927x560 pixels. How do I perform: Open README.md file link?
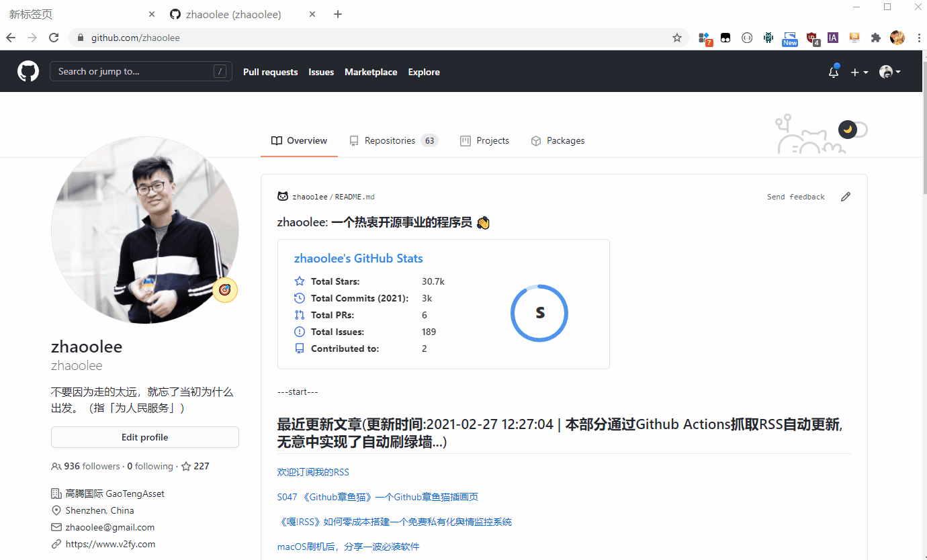[x=355, y=197]
